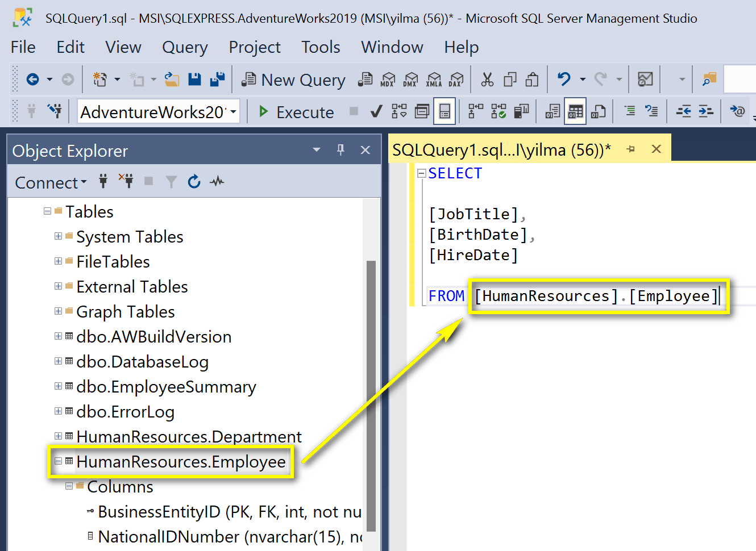Open the AdventureWorks database dropdown
This screenshot has height=551, width=756.
click(x=234, y=111)
